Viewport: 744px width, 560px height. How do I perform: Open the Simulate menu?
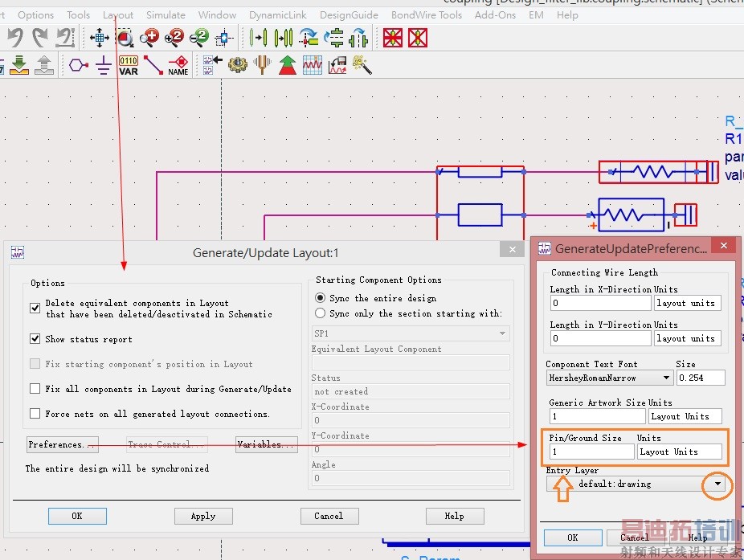tap(166, 15)
